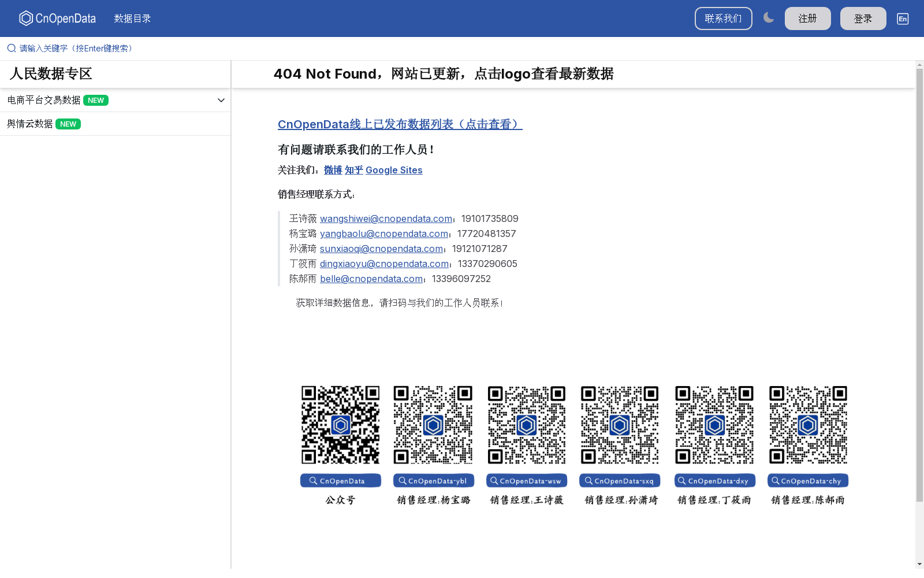The height and width of the screenshot is (578, 924).
Task: Click email yangbaolu@cnopendata.com
Action: pos(384,234)
